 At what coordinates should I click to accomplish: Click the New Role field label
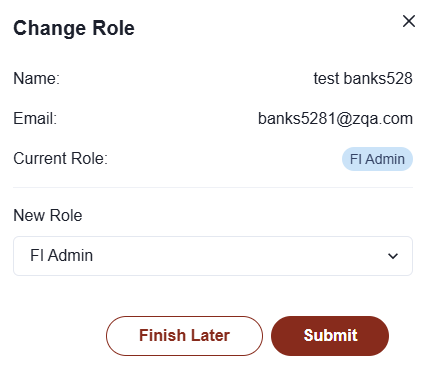pos(48,215)
